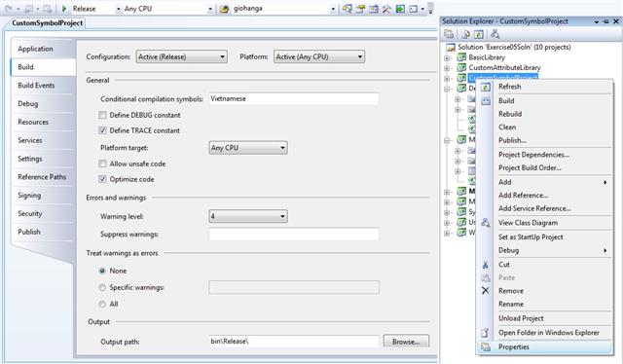Click the X icon next to Remove
Screen dimensions: 623x364
[x=485, y=291]
